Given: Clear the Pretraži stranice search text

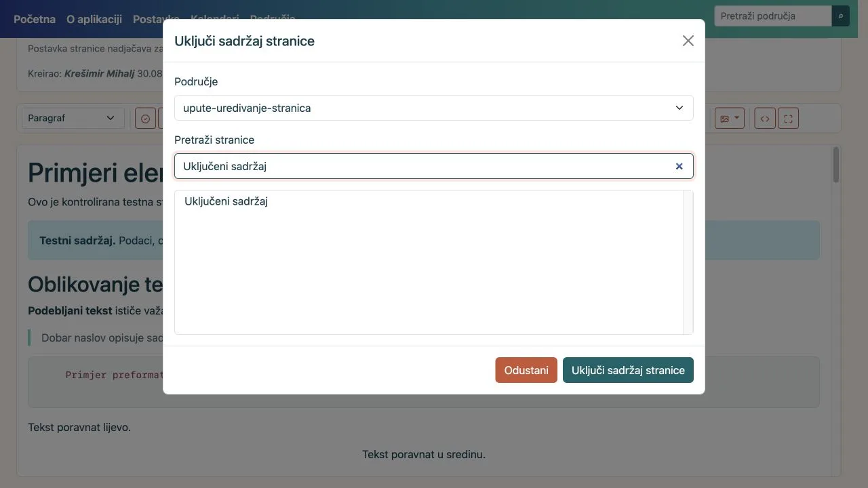Looking at the screenshot, I should (x=679, y=166).
